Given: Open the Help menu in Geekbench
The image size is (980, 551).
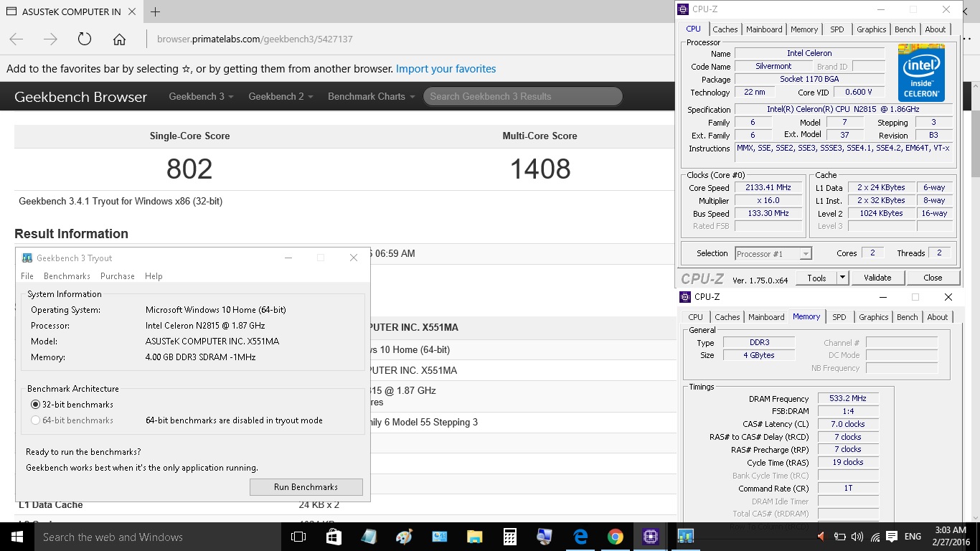Looking at the screenshot, I should tap(154, 276).
